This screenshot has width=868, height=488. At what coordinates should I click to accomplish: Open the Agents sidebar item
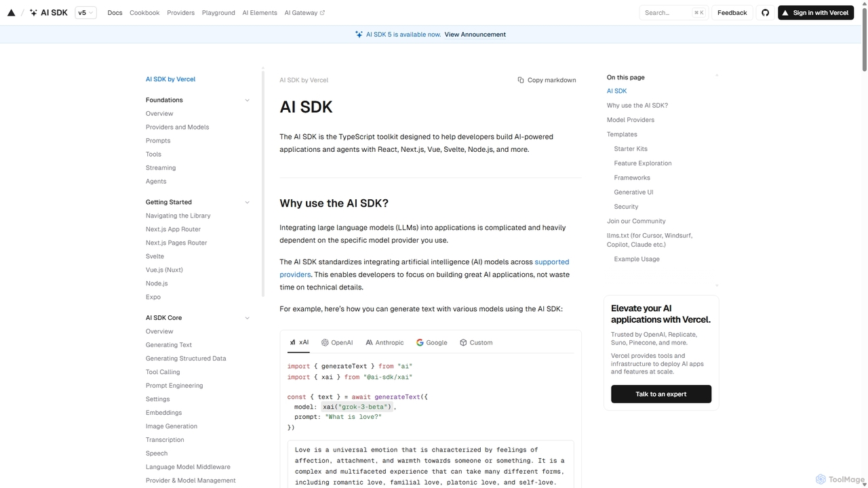point(156,182)
